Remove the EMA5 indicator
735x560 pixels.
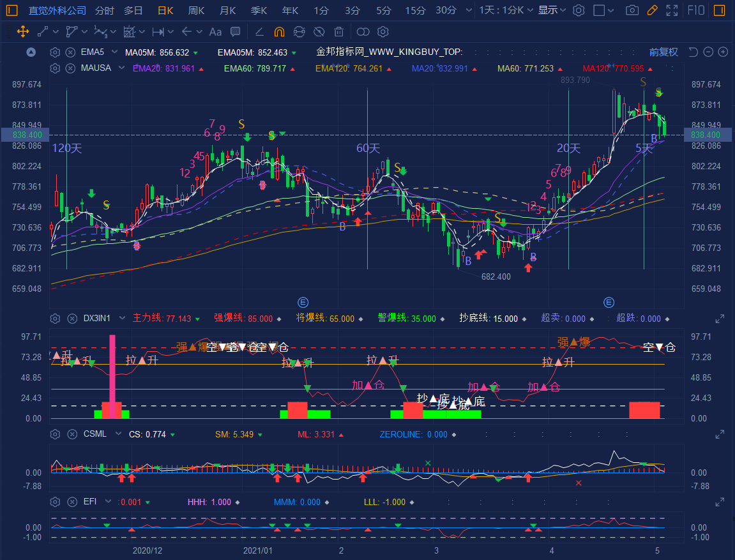click(x=70, y=52)
